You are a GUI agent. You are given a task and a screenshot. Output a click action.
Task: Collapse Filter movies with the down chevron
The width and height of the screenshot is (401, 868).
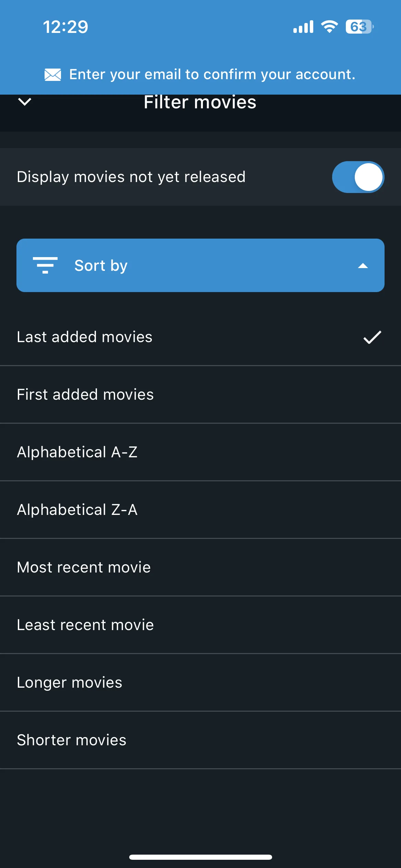tap(25, 102)
